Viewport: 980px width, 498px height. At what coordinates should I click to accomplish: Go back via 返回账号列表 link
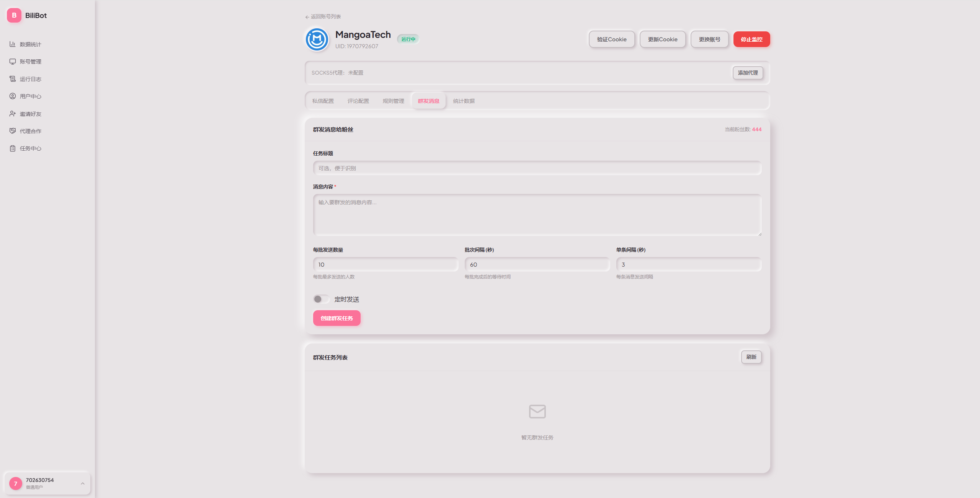(323, 17)
